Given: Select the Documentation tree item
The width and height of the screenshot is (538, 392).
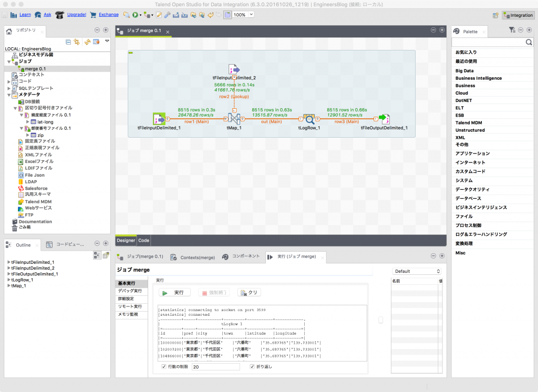Looking at the screenshot, I should coord(35,222).
